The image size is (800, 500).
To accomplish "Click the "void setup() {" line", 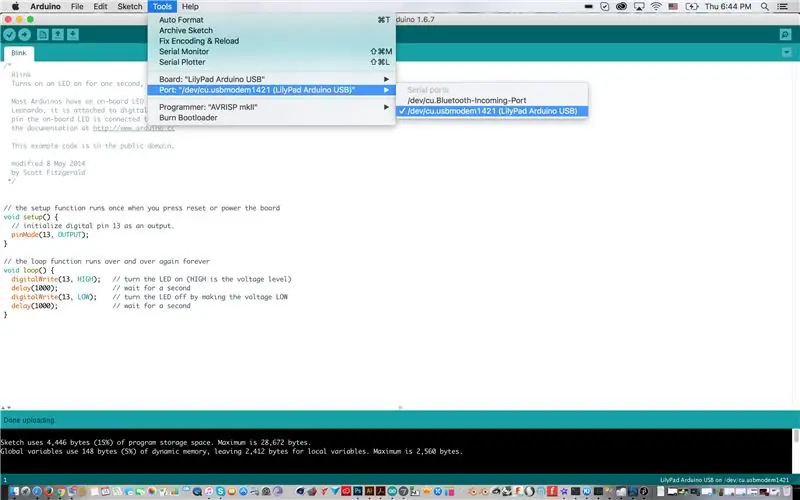I will (31, 217).
